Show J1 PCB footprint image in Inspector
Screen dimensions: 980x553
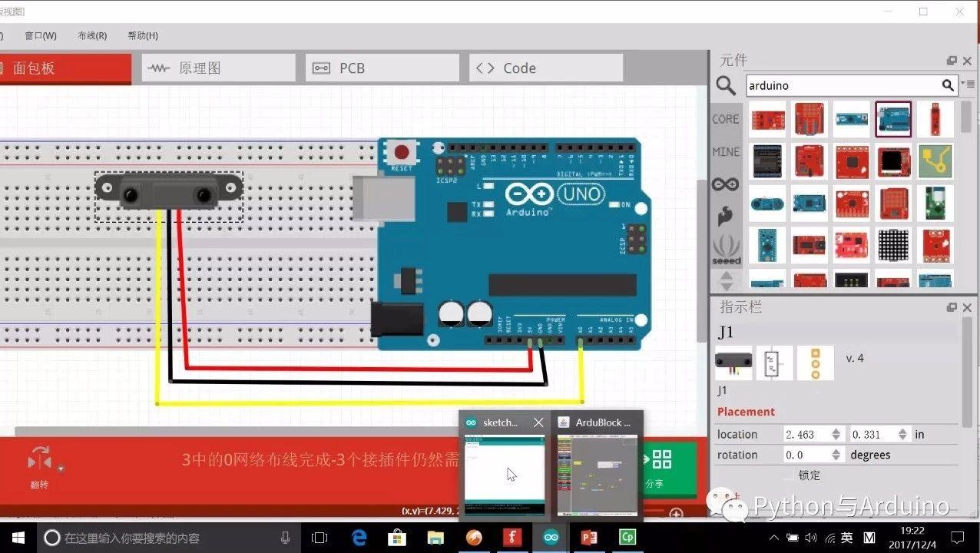tap(815, 363)
